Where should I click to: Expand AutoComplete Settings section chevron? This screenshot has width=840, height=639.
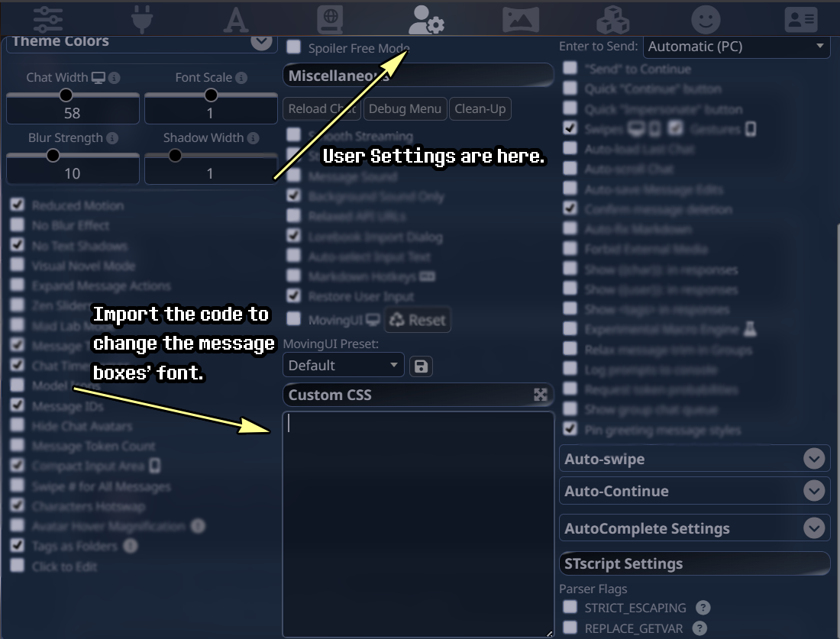[x=814, y=528]
